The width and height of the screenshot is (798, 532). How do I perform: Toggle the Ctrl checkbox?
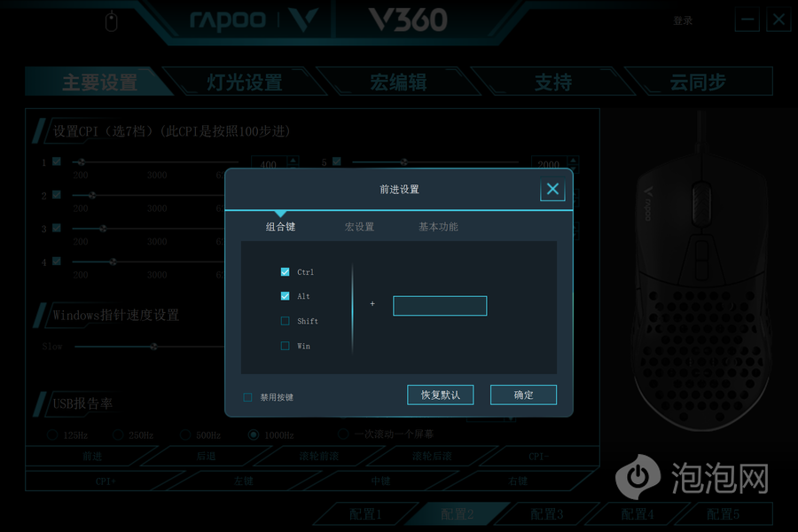pos(285,272)
